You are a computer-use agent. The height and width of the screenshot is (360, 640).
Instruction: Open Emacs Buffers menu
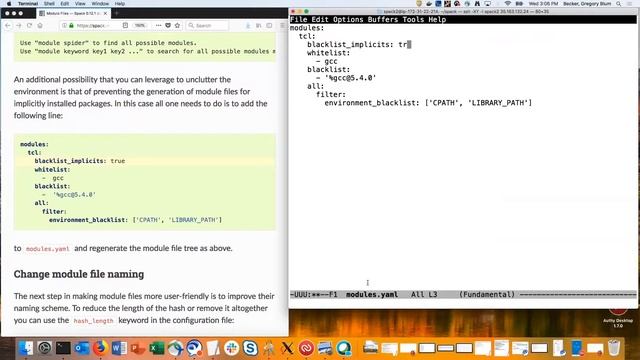(x=382, y=19)
